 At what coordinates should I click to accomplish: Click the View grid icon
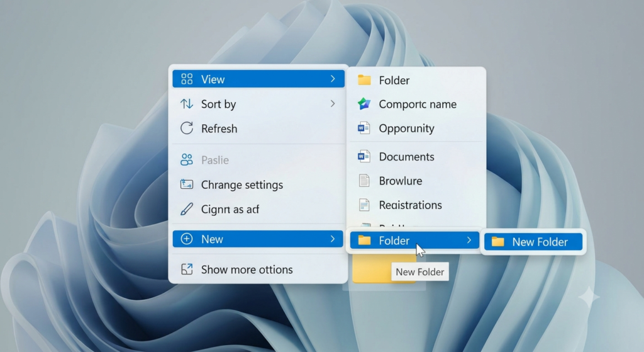pos(187,79)
